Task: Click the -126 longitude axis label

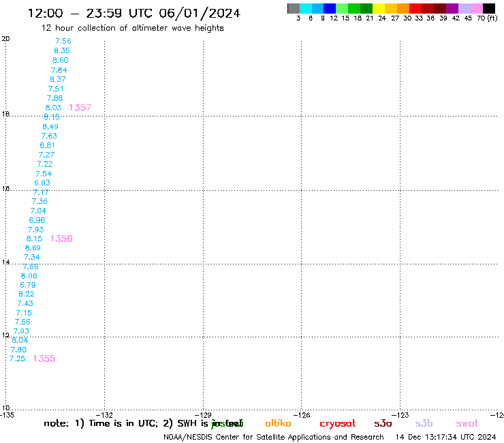Action: click(x=302, y=415)
